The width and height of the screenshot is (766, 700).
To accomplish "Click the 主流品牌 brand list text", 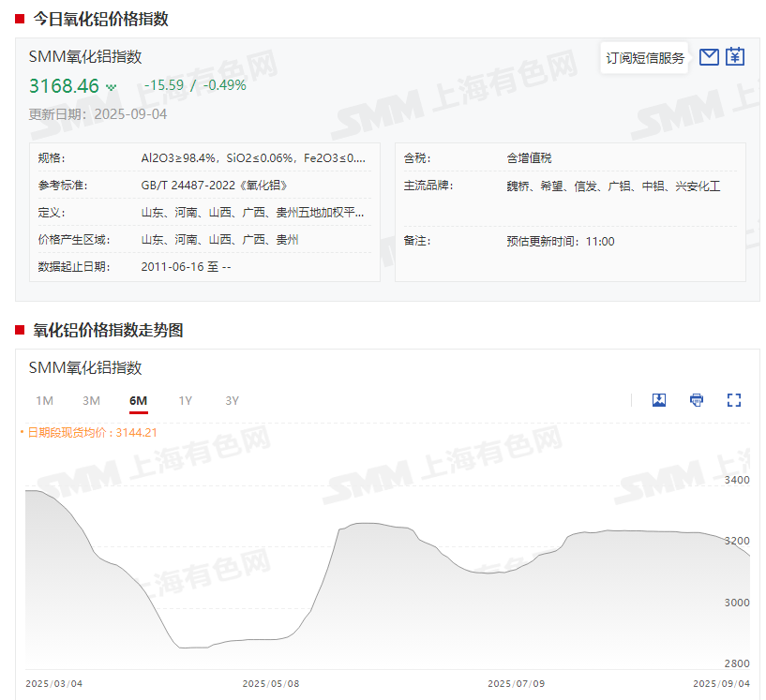I will pyautogui.click(x=612, y=186).
